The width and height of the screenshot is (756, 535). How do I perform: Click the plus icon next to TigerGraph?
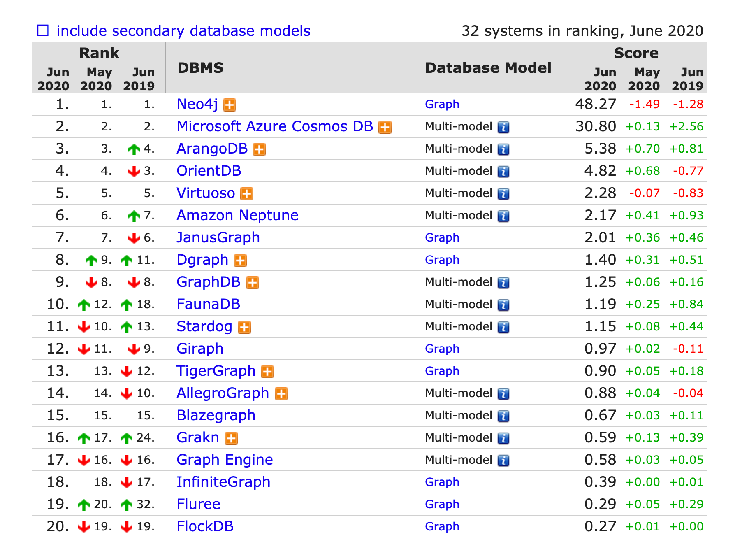267,372
